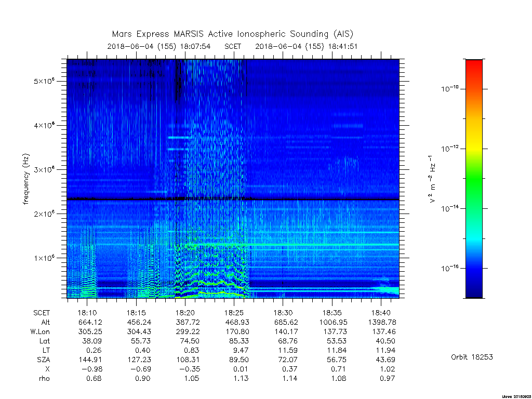Click the SZA value '89.50'

click(x=239, y=360)
